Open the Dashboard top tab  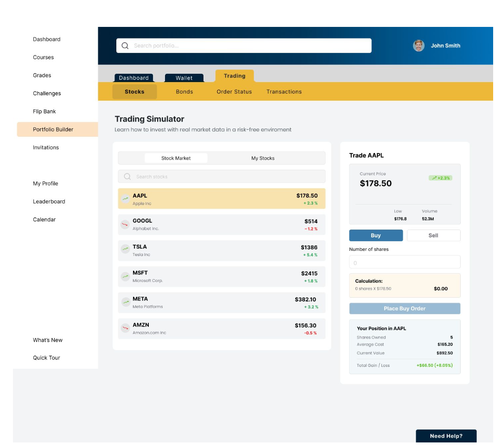pos(133,78)
